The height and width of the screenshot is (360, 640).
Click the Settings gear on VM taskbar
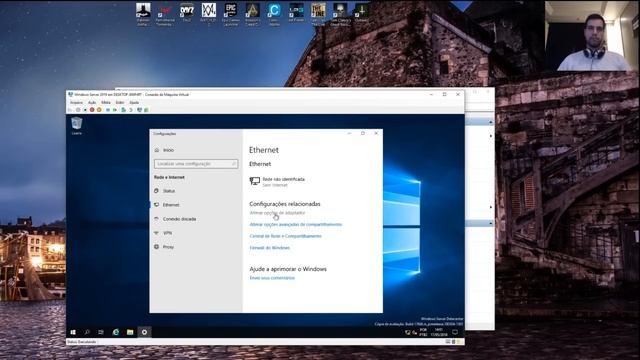[144, 332]
